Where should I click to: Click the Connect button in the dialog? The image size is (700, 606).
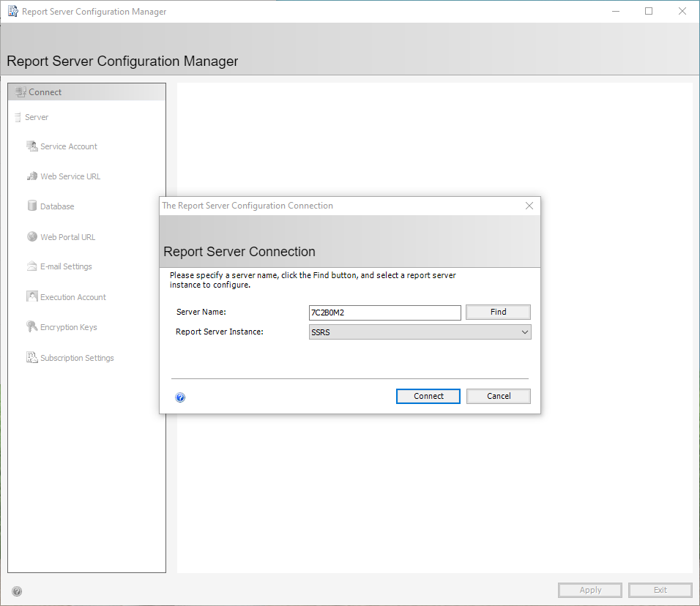428,396
